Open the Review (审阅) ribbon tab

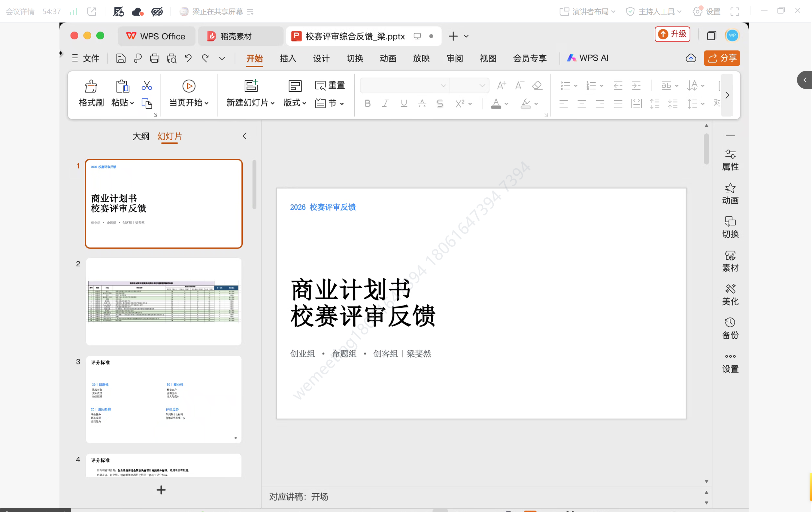(455, 58)
